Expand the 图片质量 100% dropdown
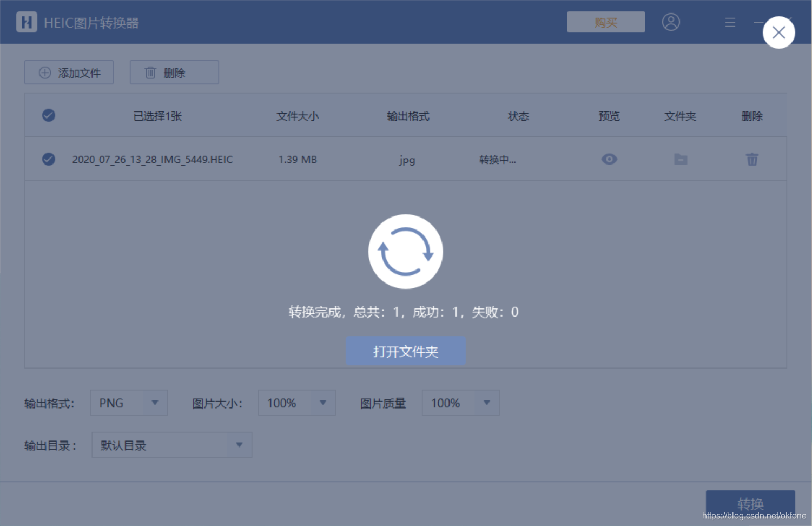The image size is (812, 526). pyautogui.click(x=461, y=403)
